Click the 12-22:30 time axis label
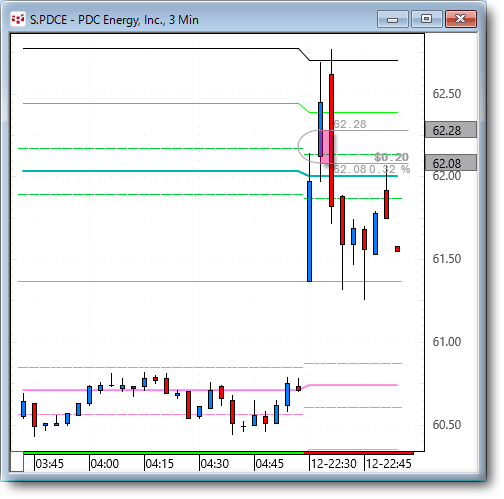 tap(333, 464)
